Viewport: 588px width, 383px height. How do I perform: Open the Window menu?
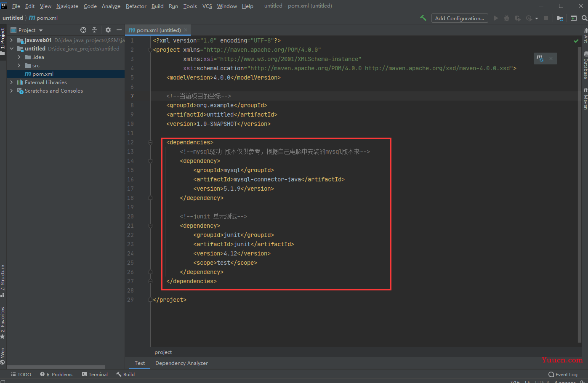pos(227,6)
